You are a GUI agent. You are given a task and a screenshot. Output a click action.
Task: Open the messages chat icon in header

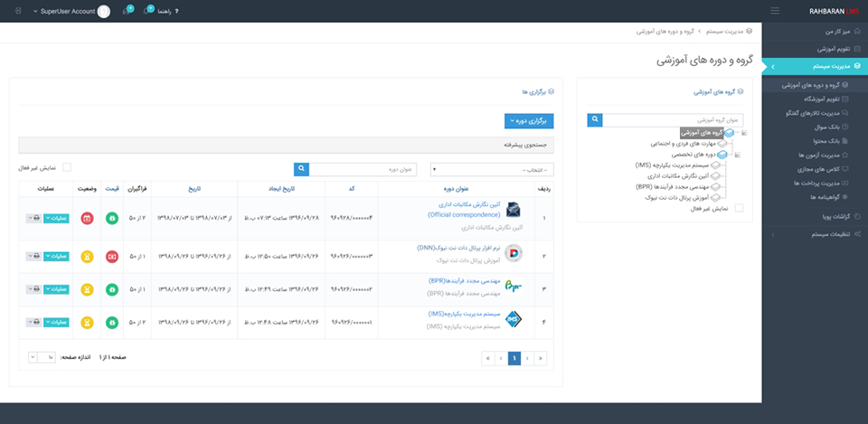point(127,12)
